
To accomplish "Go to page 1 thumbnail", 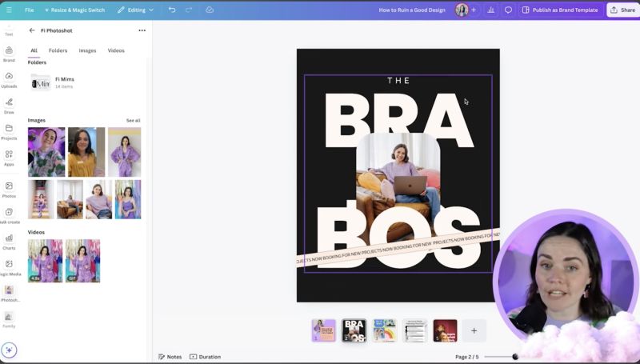I will 324,330.
